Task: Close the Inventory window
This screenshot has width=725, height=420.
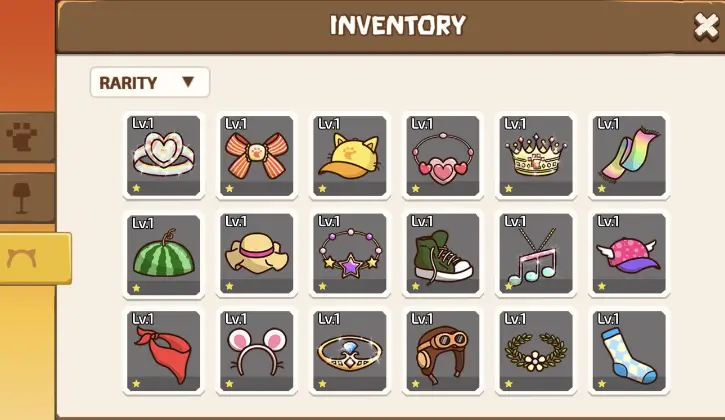Action: (706, 26)
